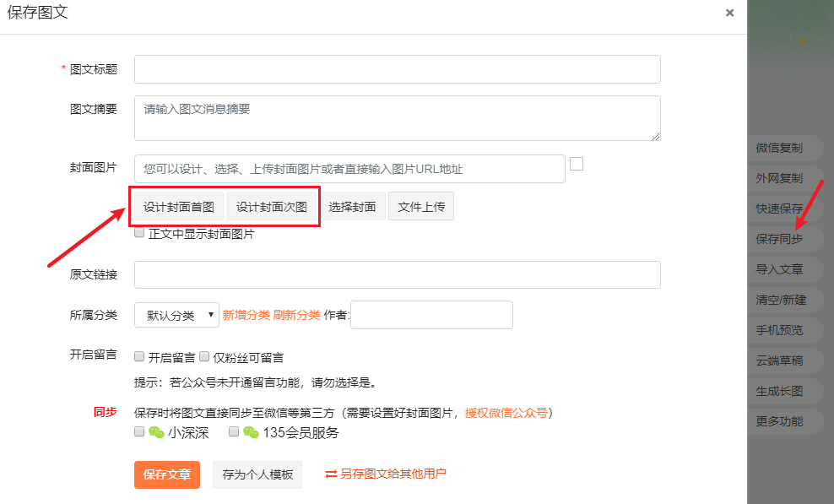Click the 设计封面首图 button
Viewport: 834px width, 504px height.
tap(179, 207)
